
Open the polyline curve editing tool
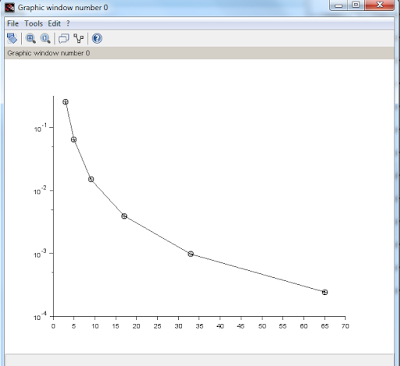[x=79, y=39]
